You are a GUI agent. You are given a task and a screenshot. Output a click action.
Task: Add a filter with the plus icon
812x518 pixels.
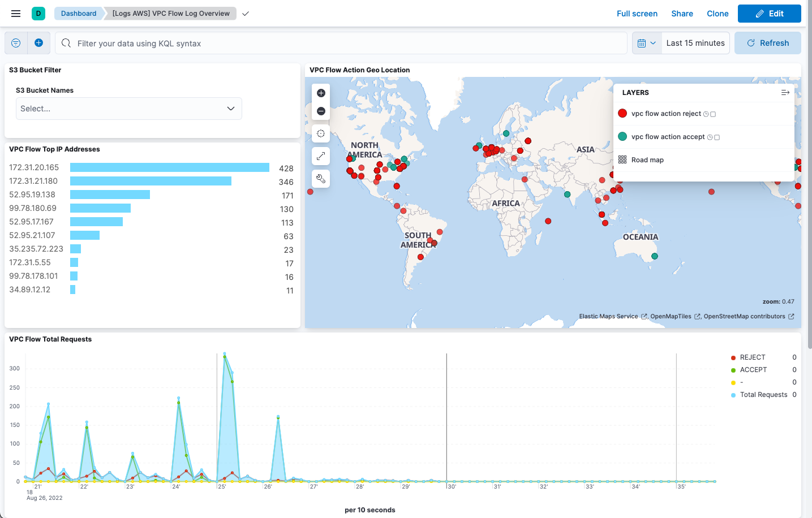point(38,42)
